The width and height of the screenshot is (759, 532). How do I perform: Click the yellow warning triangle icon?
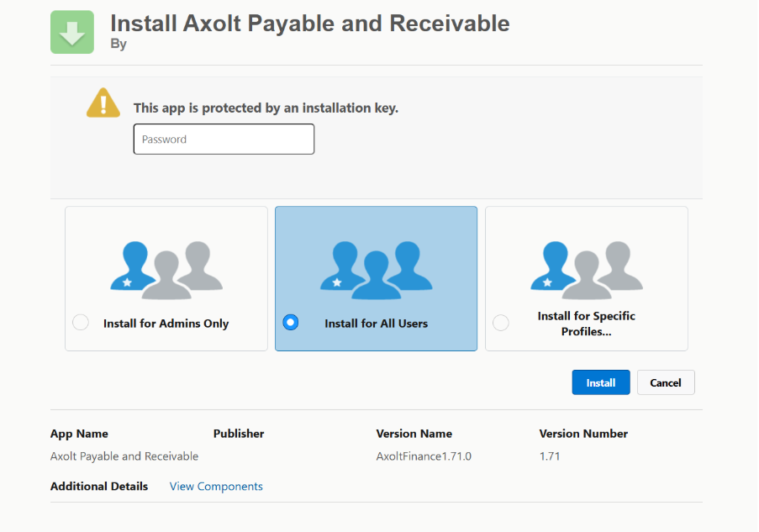pyautogui.click(x=103, y=103)
